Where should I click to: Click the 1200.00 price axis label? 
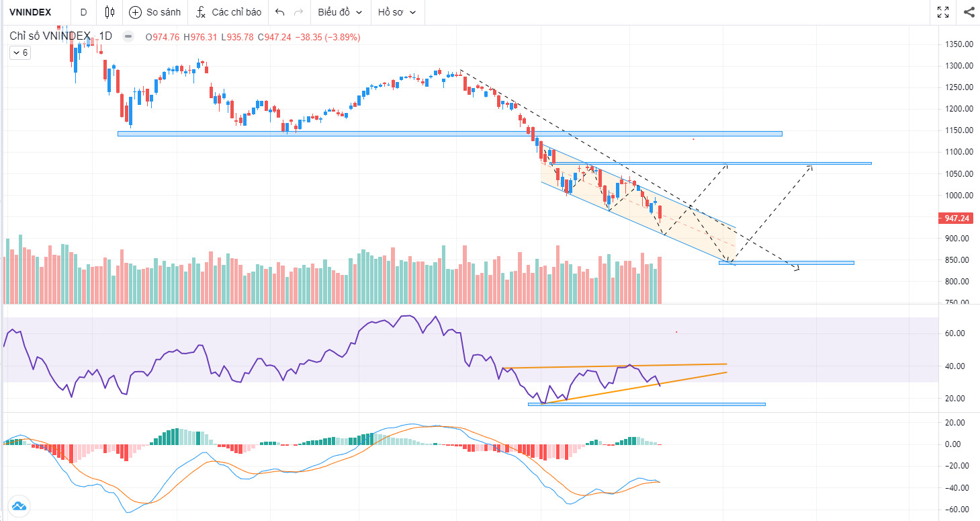959,109
